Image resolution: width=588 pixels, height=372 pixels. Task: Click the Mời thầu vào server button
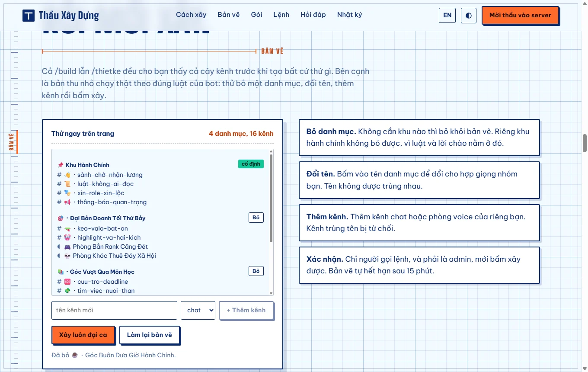(520, 15)
